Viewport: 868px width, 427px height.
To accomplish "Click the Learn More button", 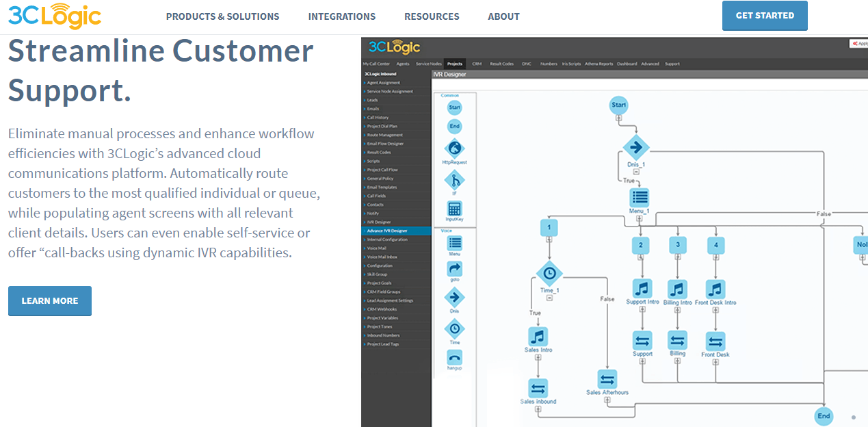I will pyautogui.click(x=50, y=300).
